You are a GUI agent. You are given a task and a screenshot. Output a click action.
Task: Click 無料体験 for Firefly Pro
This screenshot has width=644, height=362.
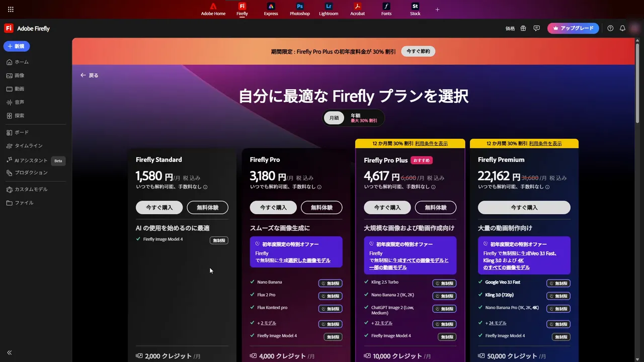click(x=321, y=207)
